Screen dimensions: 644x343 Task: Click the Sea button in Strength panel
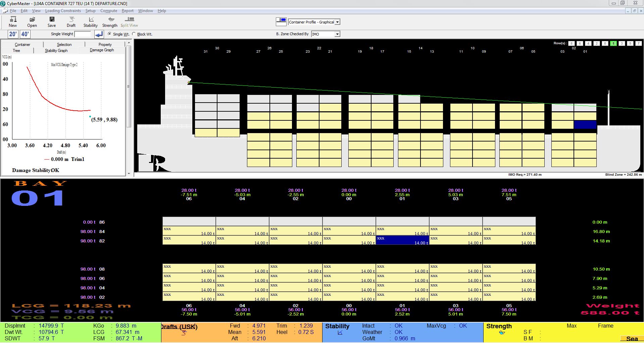tap(632, 339)
